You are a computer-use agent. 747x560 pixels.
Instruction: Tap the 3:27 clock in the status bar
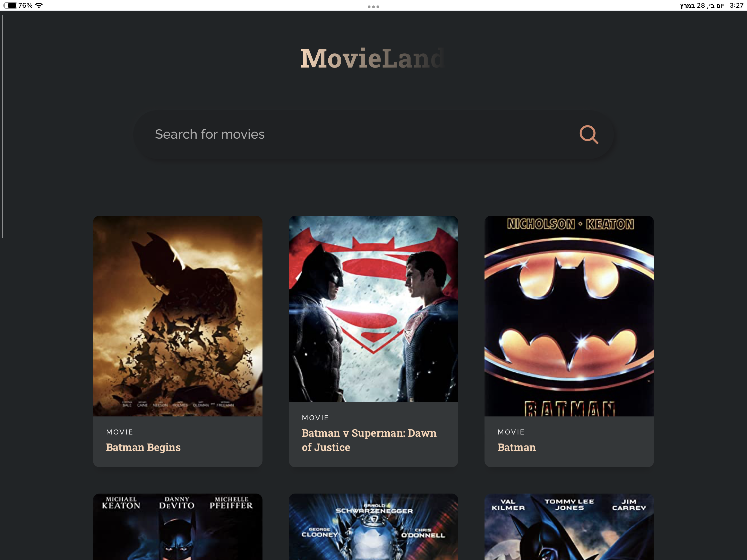coord(736,5)
